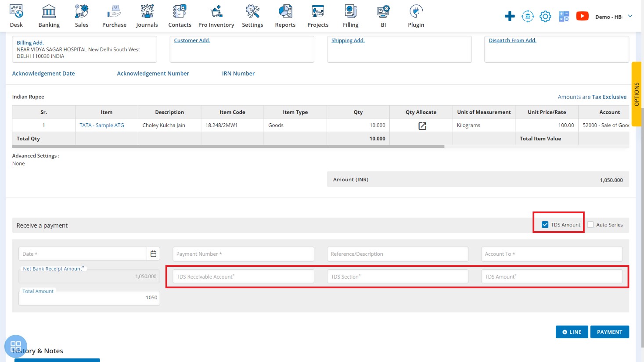Click the Choley Kulcha Jain description cell

pyautogui.click(x=169, y=125)
